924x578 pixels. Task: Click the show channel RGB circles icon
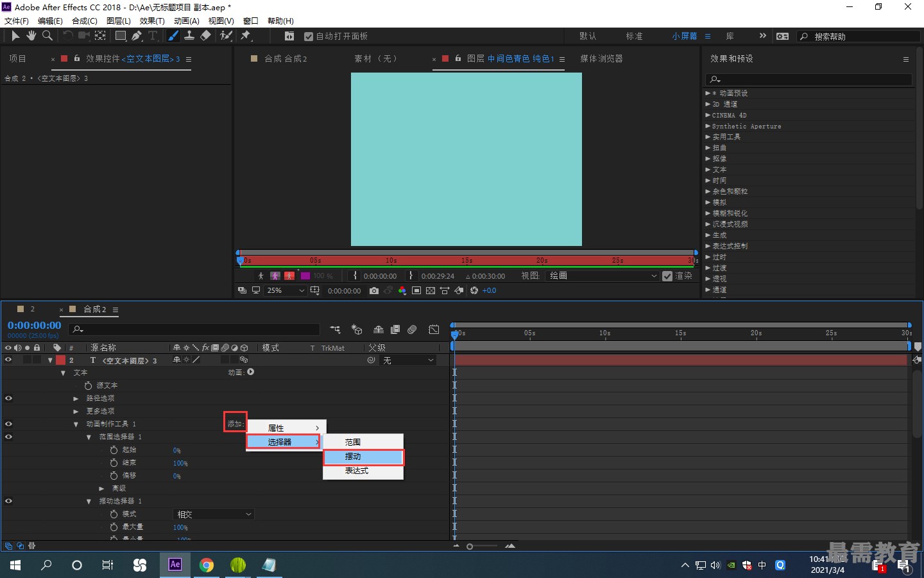[x=402, y=290]
